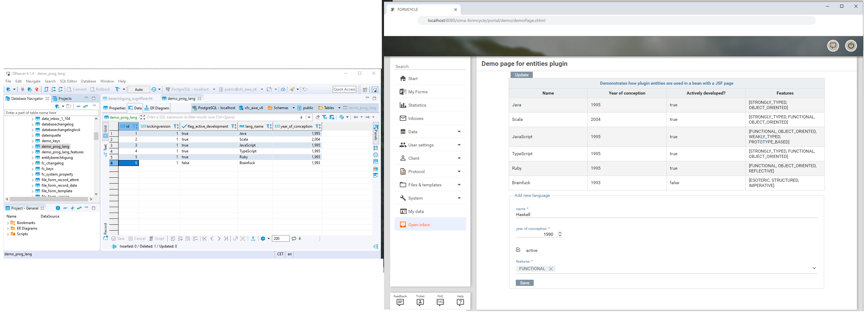The image size is (868, 314).
Task: Open the Open inbox link in sidebar
Action: coord(430,225)
